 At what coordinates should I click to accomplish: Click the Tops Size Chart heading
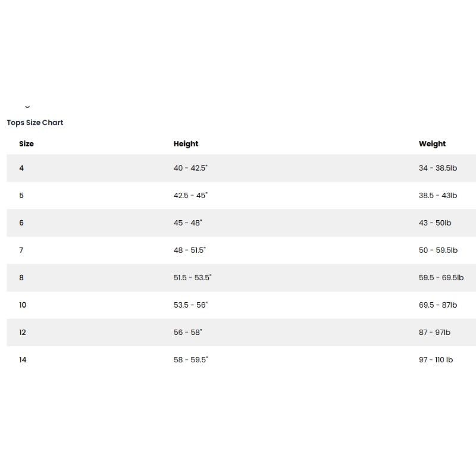[x=35, y=123]
